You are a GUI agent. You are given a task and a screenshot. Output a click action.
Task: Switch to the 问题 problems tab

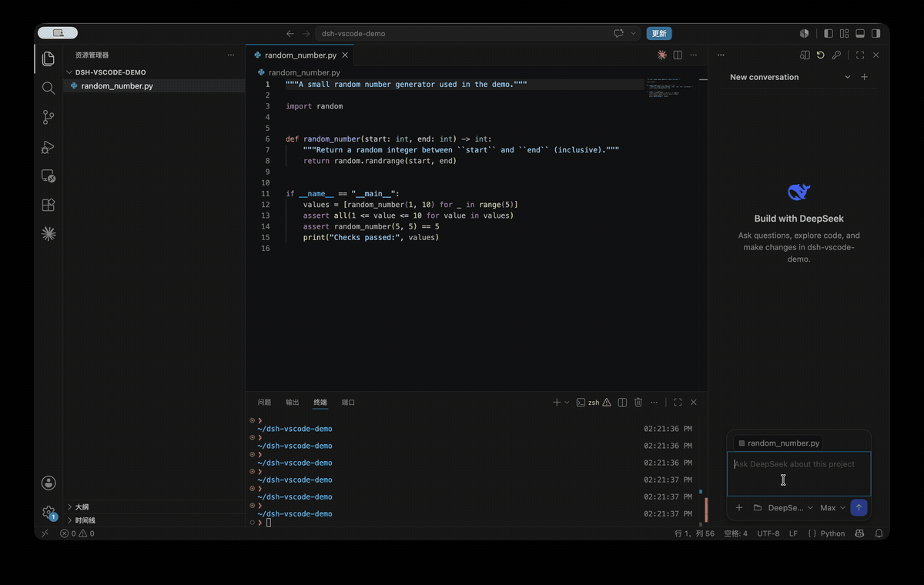coord(264,403)
